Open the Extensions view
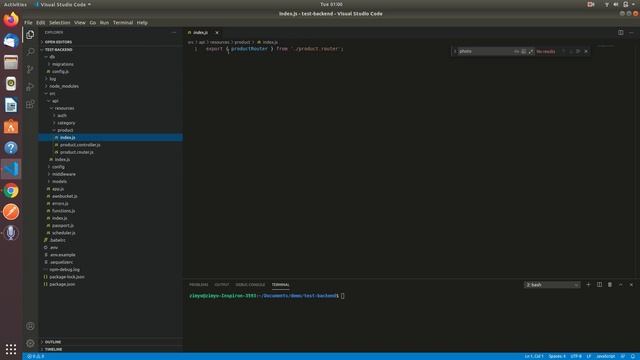Image resolution: width=640 pixels, height=360 pixels. coord(30,104)
